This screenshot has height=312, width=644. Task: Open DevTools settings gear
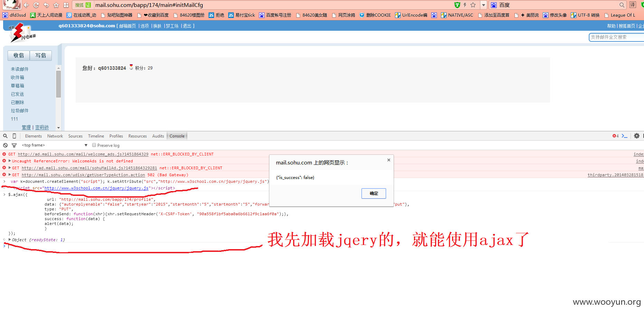point(636,136)
